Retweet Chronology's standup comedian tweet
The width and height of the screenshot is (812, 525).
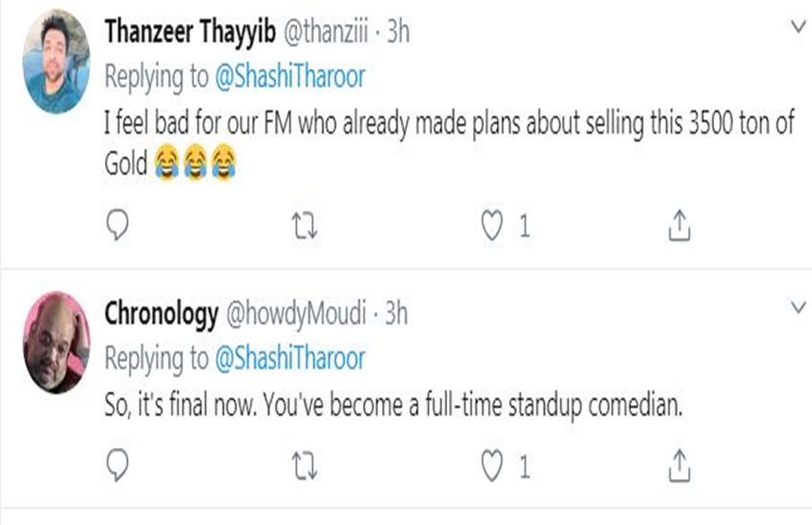[304, 466]
